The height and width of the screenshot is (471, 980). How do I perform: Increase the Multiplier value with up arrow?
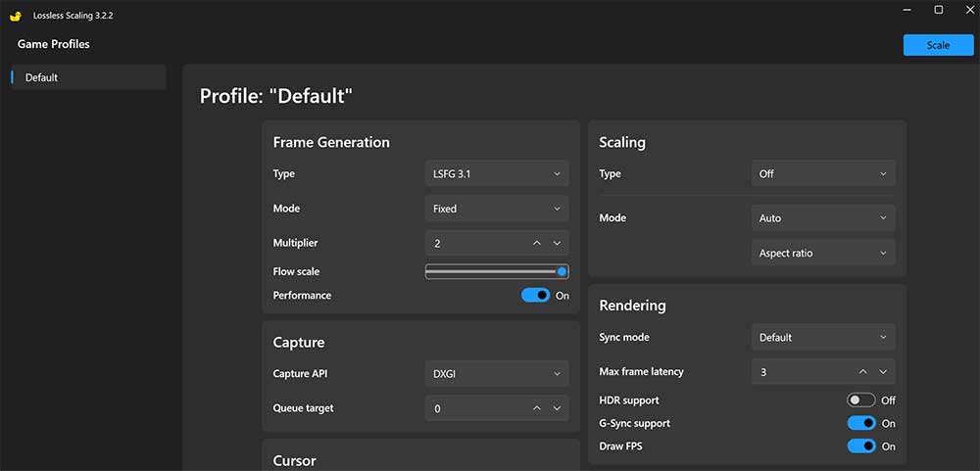coord(536,243)
